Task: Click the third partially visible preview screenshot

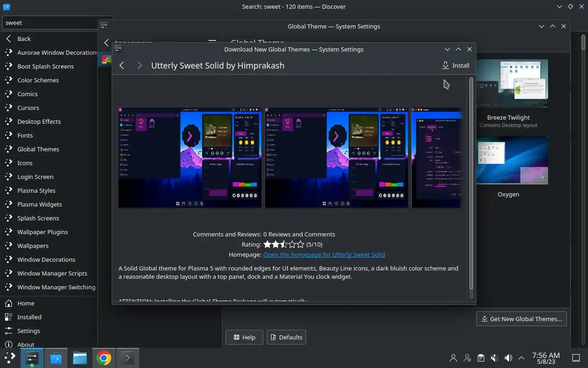Action: pyautogui.click(x=436, y=158)
